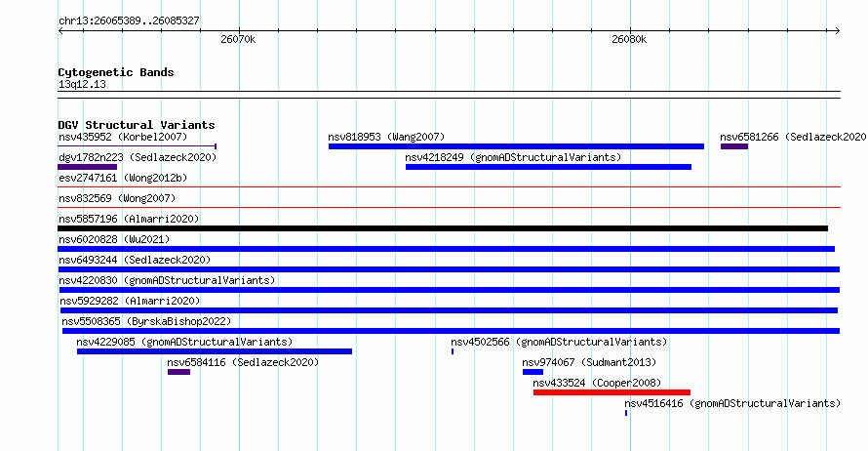This screenshot has width=868, height=451.
Task: Open the nsv974067 (Sudmant2013) label
Action: tap(589, 362)
